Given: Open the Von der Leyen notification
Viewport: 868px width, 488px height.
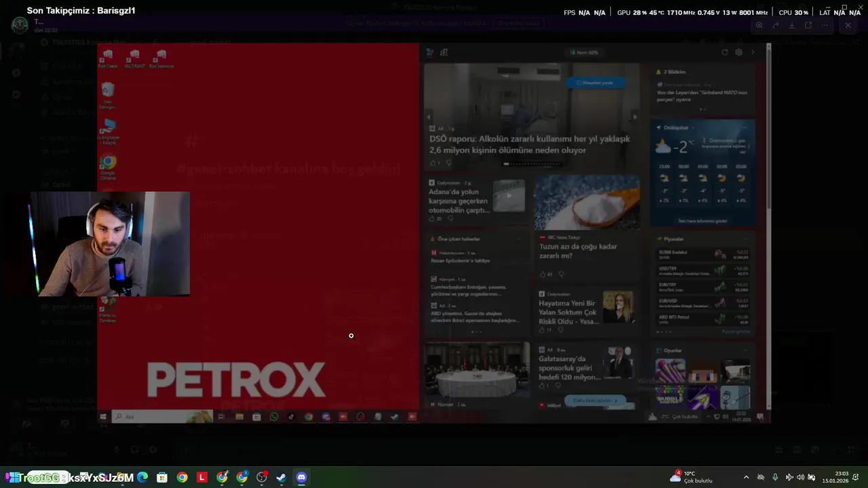Looking at the screenshot, I should click(702, 96).
